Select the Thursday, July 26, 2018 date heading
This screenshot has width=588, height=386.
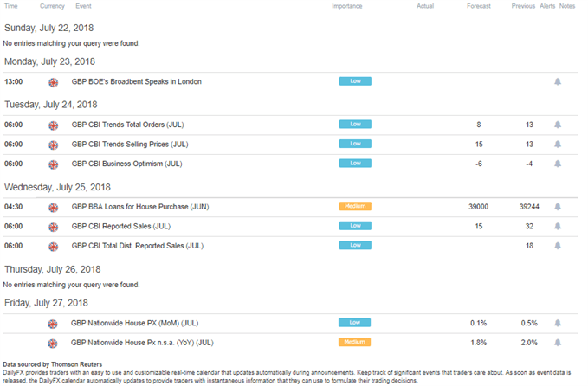(53, 269)
